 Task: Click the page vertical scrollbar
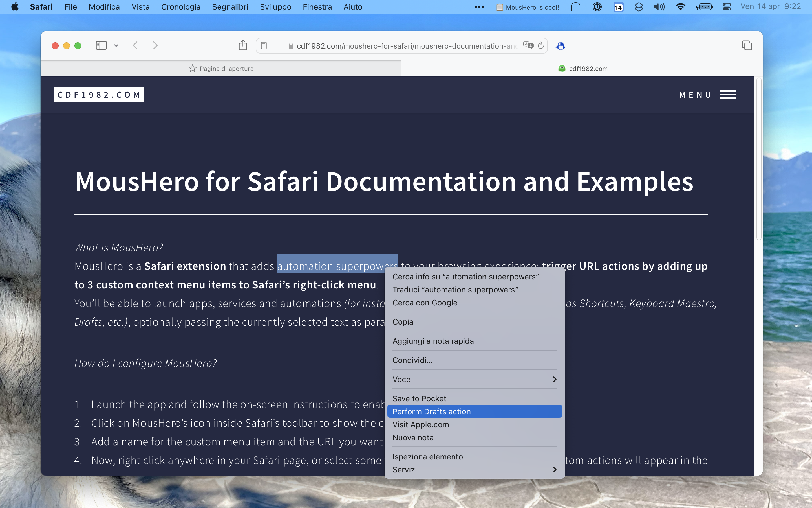[x=759, y=159]
